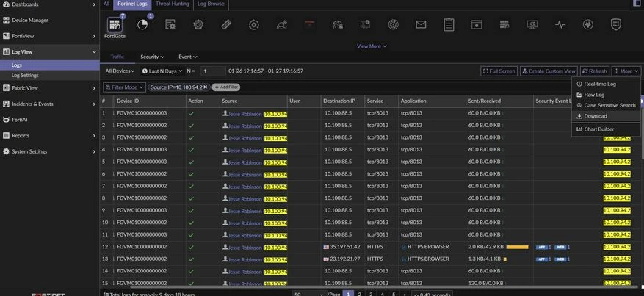This screenshot has height=296, width=644.
Task: Select the radar device type icon
Action: tap(393, 25)
